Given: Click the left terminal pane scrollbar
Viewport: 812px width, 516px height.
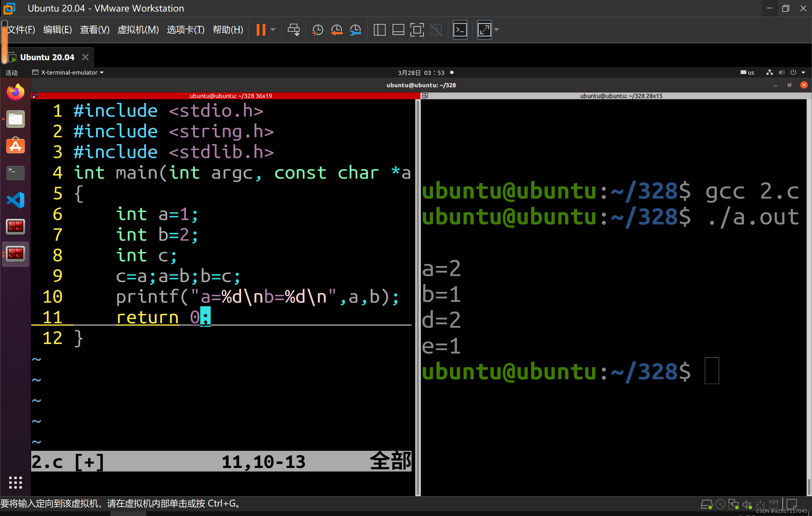Looking at the screenshot, I should pos(418,297).
